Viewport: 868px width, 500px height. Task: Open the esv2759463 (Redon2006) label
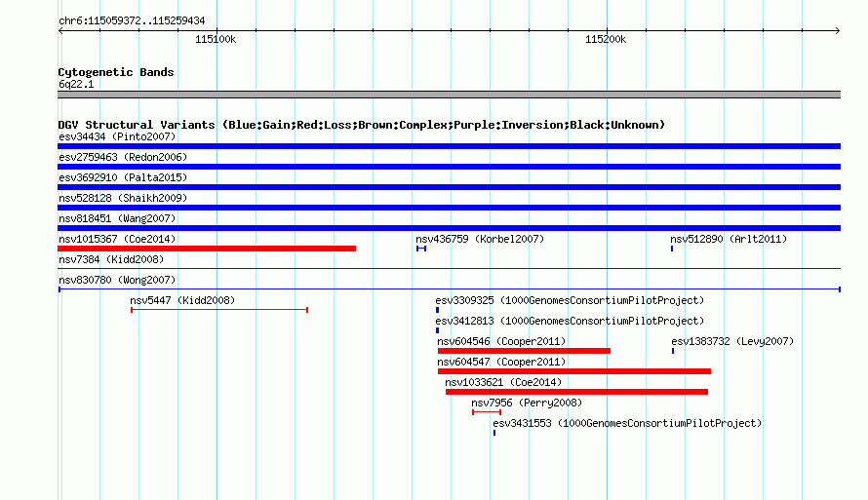(x=123, y=157)
